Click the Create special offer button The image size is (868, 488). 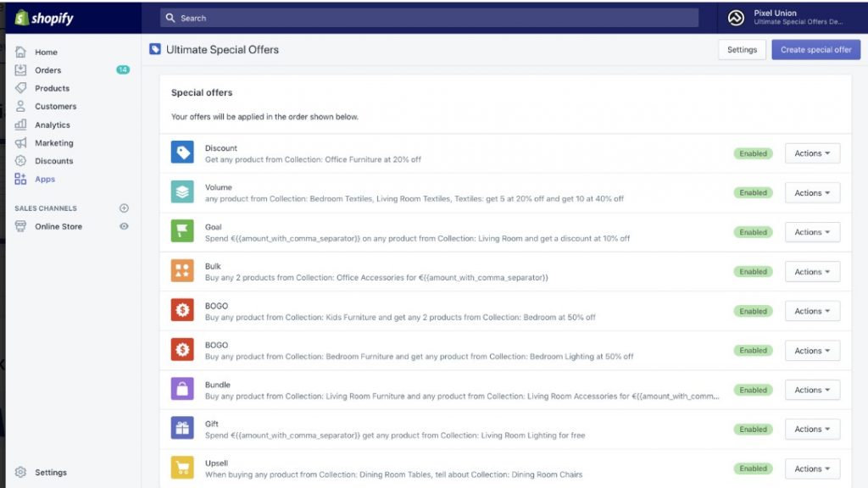(x=816, y=50)
